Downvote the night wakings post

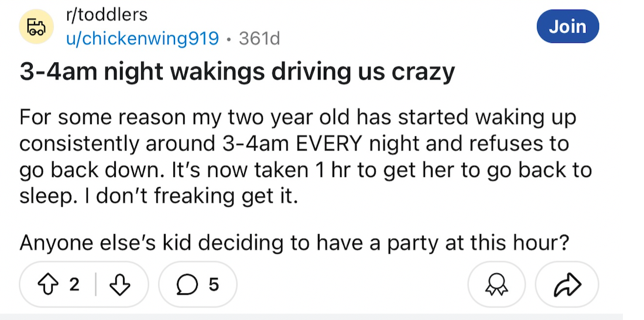point(120,285)
